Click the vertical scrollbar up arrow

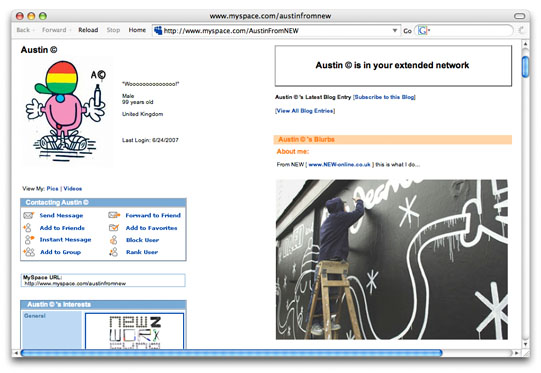[525, 44]
